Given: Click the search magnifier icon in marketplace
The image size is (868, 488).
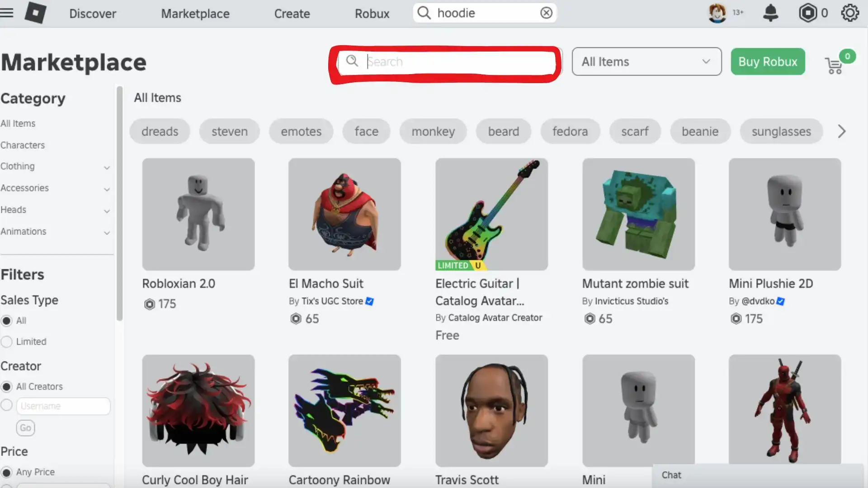Looking at the screenshot, I should 352,61.
